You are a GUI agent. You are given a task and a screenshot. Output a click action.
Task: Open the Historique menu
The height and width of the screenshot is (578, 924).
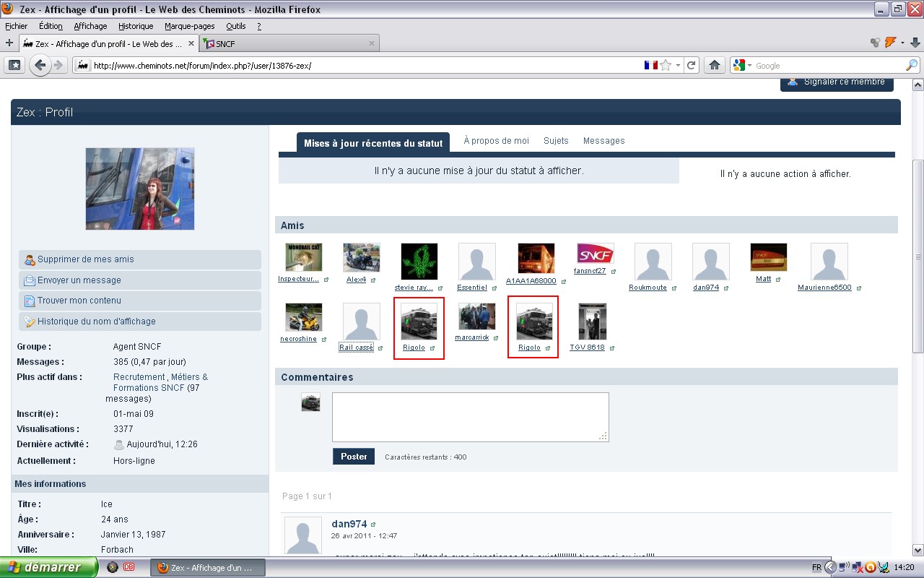click(x=136, y=26)
